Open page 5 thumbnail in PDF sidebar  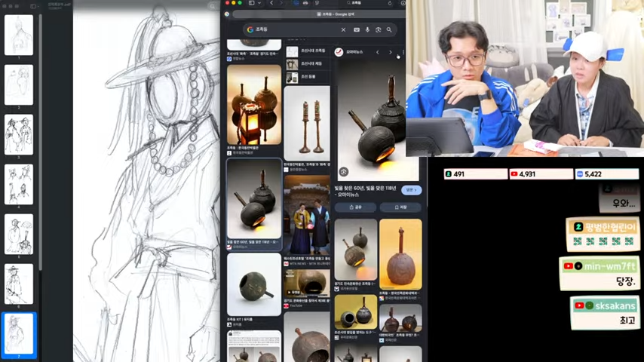pos(19,234)
